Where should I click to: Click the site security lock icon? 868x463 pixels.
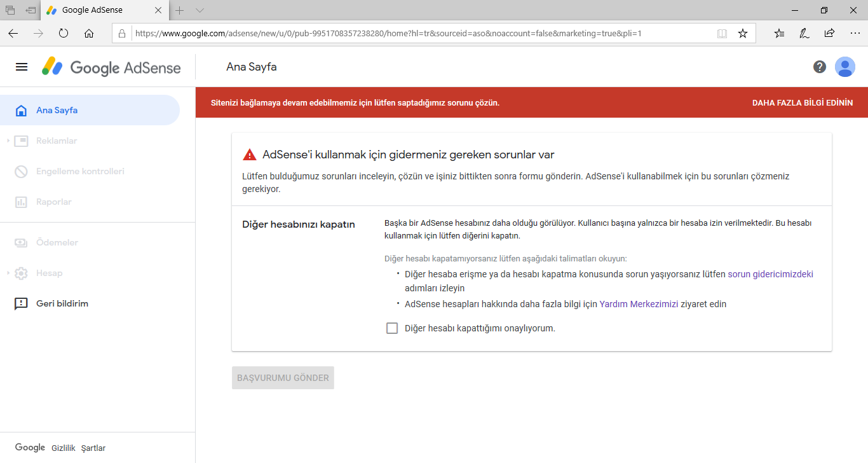(123, 34)
